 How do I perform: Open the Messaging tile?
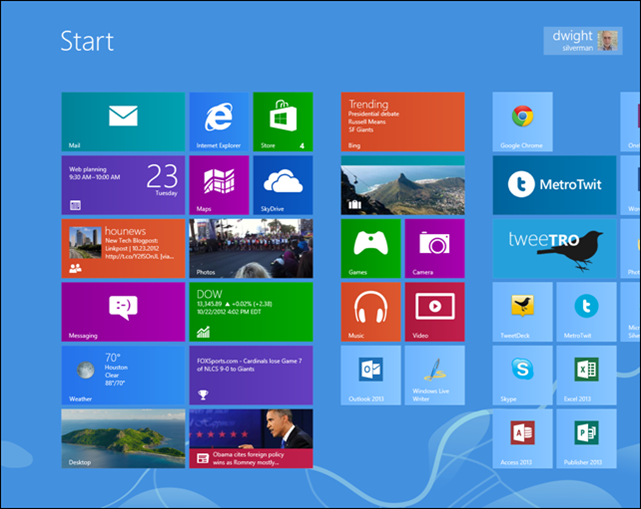[123, 312]
